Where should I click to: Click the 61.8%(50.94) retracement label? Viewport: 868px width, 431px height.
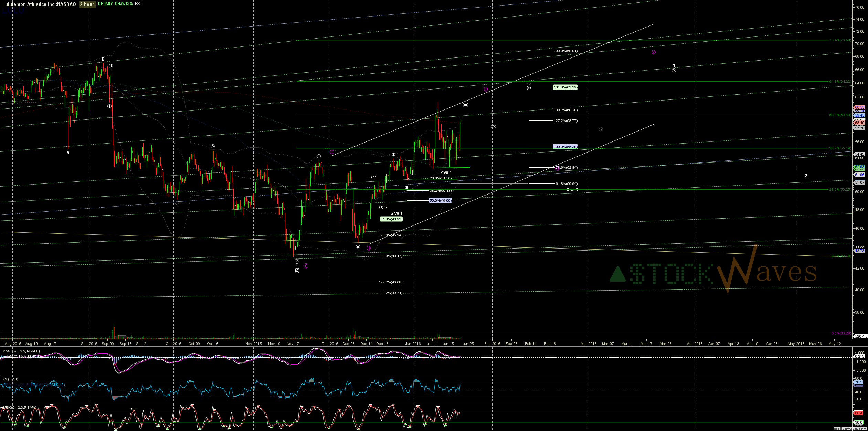(567, 184)
